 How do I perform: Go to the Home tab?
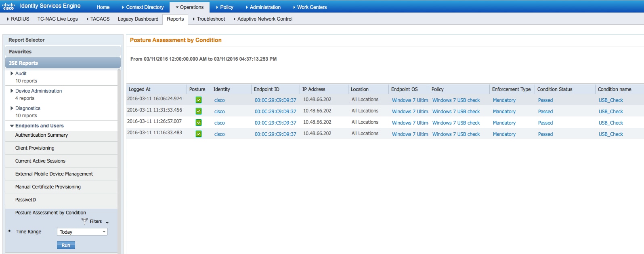(x=103, y=7)
